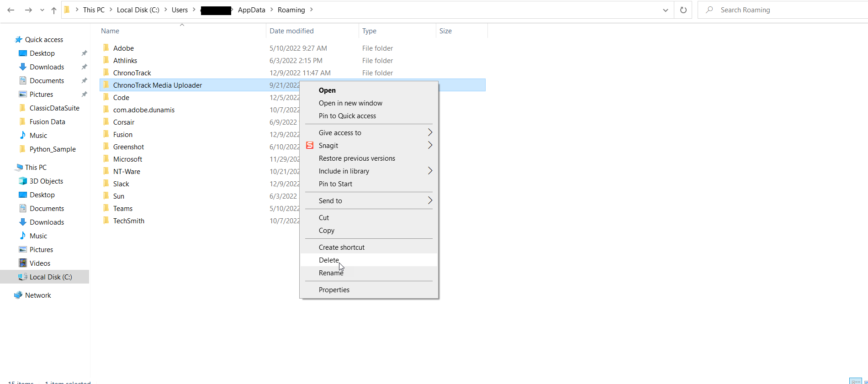Select the Quick access star icon
Image resolution: width=868 pixels, height=384 pixels.
pyautogui.click(x=19, y=40)
